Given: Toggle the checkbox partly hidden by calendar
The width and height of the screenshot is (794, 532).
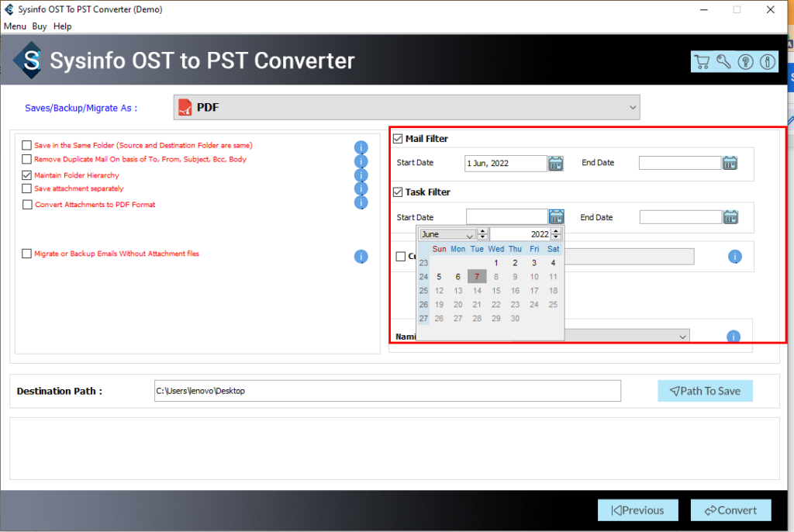Looking at the screenshot, I should click(401, 257).
